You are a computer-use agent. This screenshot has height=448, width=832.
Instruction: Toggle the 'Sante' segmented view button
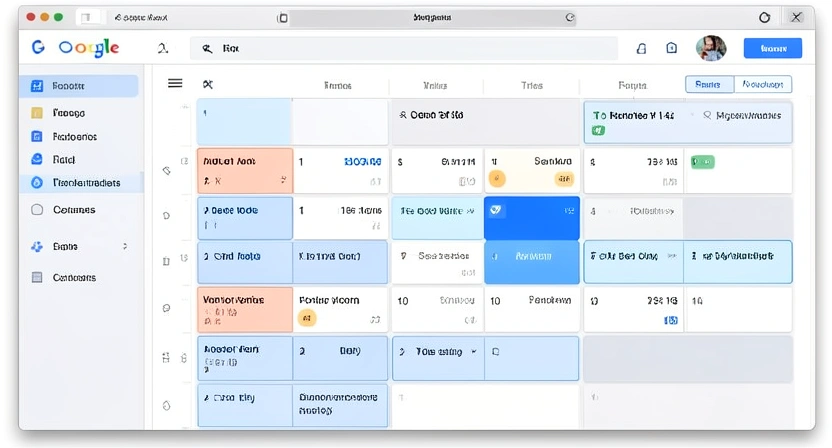[x=709, y=84]
